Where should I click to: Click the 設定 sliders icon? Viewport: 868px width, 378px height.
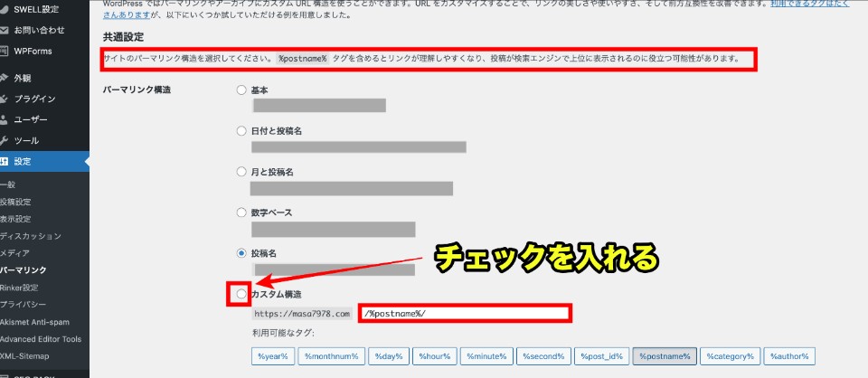4,162
